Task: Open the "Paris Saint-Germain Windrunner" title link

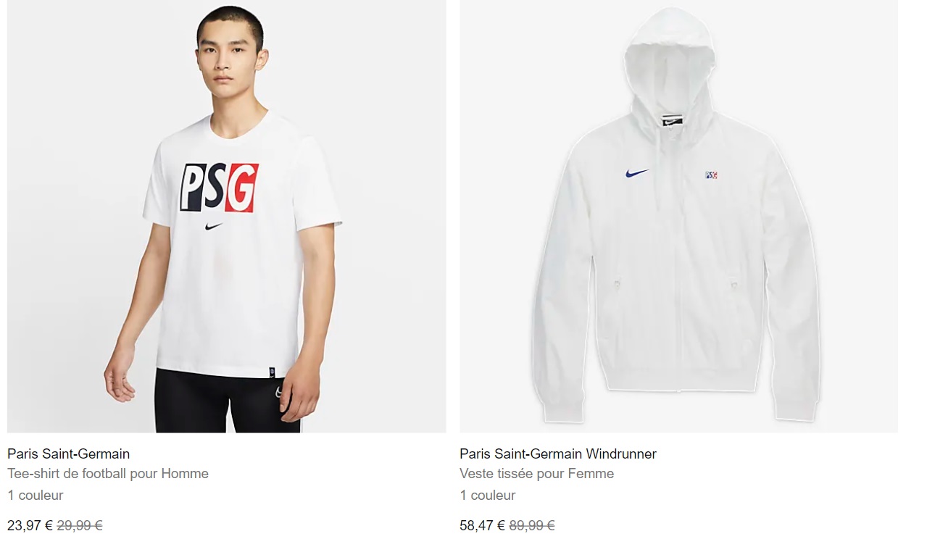Action: coord(558,454)
